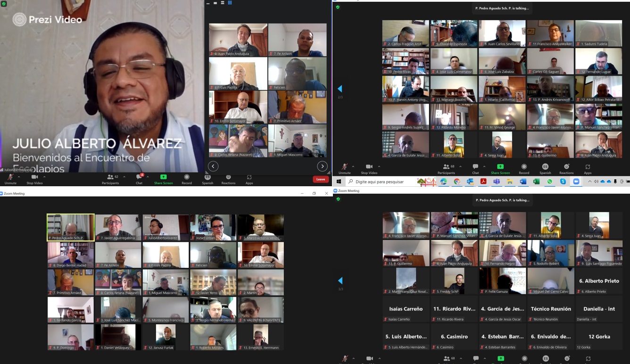The width and height of the screenshot is (630, 364).
Task: Unmute microphone in the top-right Zoom window
Action: pos(345,169)
